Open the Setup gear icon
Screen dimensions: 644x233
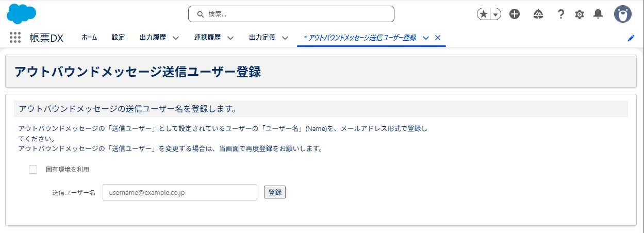coord(580,14)
